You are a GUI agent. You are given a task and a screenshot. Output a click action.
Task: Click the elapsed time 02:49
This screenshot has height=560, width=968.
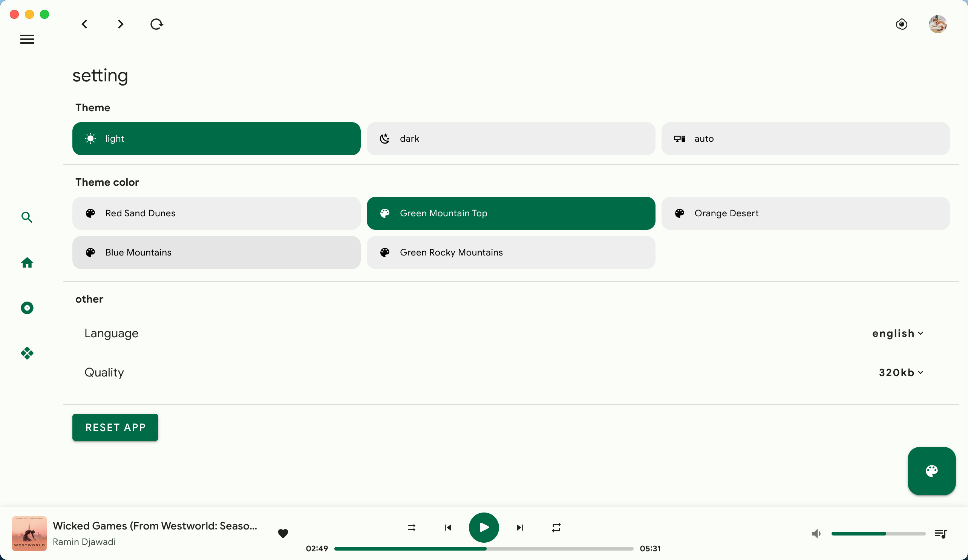coord(317,548)
